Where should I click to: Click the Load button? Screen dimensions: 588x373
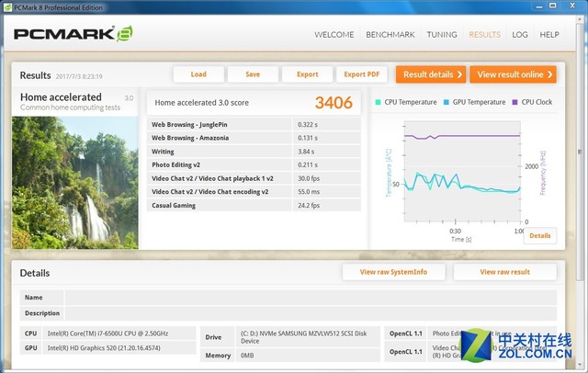click(198, 74)
